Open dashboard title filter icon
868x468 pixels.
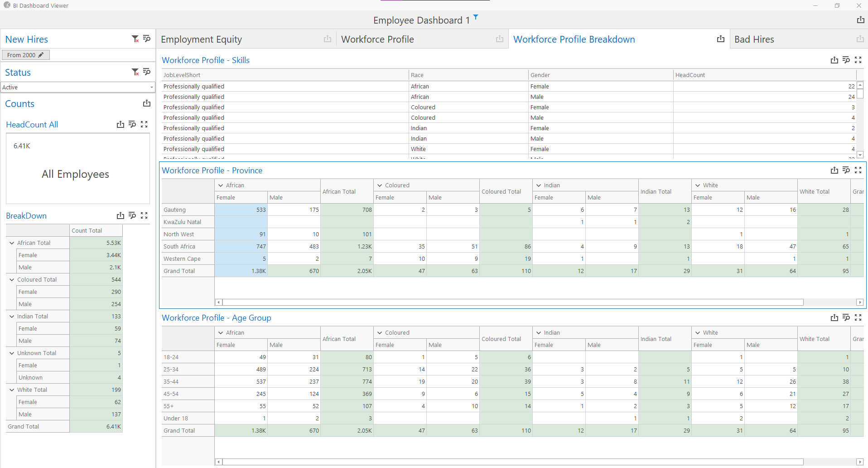coord(476,17)
